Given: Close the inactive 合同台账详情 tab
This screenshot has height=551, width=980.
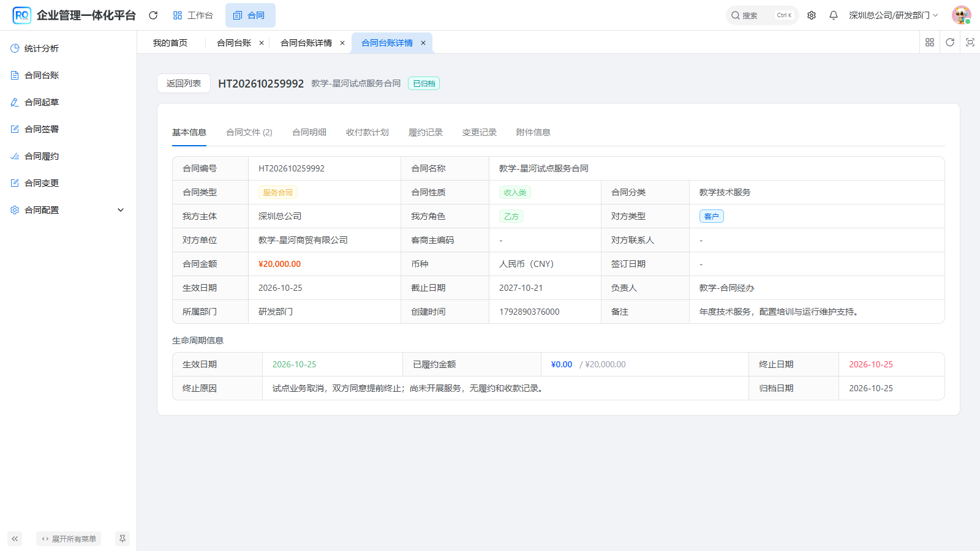Looking at the screenshot, I should tap(342, 43).
